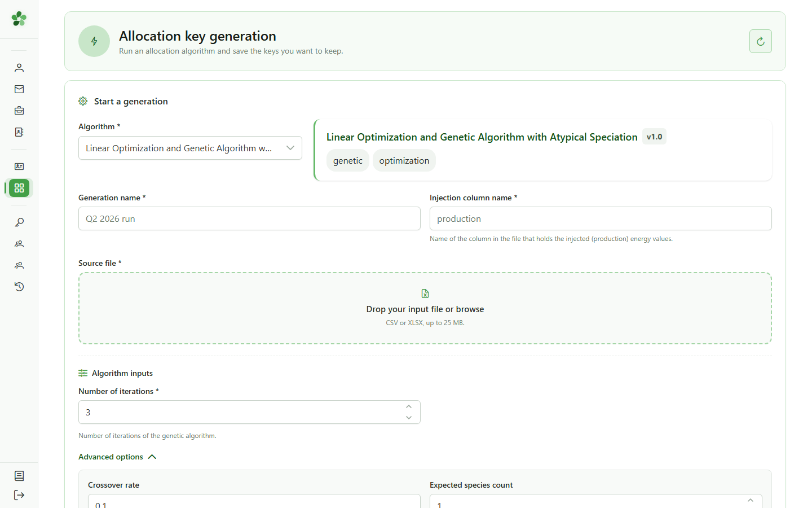Click the Source file field label
The height and width of the screenshot is (508, 812).
[x=100, y=263]
